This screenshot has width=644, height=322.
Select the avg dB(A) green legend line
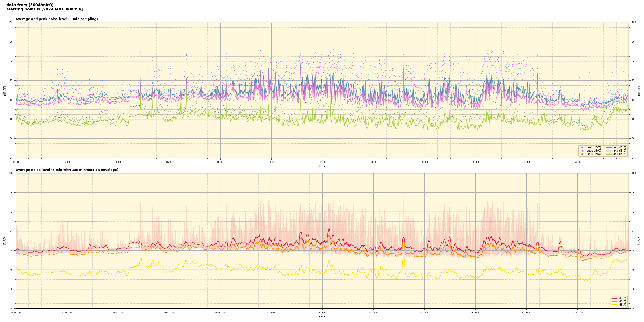point(609,154)
